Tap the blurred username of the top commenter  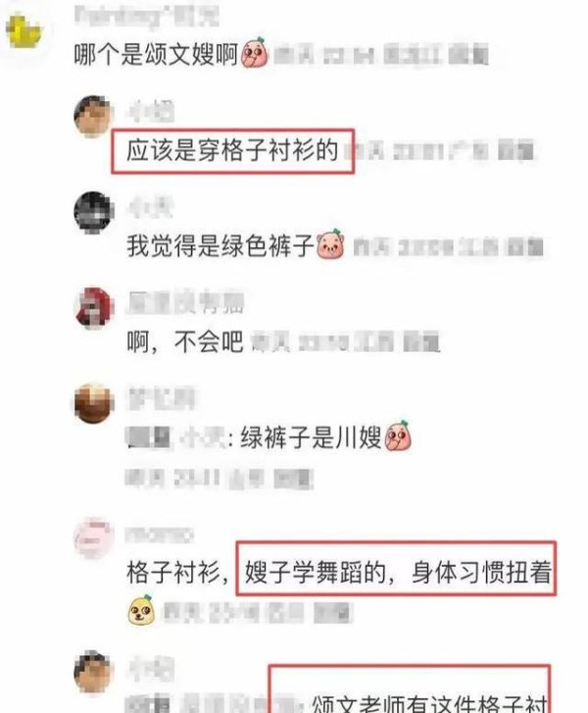(146, 16)
